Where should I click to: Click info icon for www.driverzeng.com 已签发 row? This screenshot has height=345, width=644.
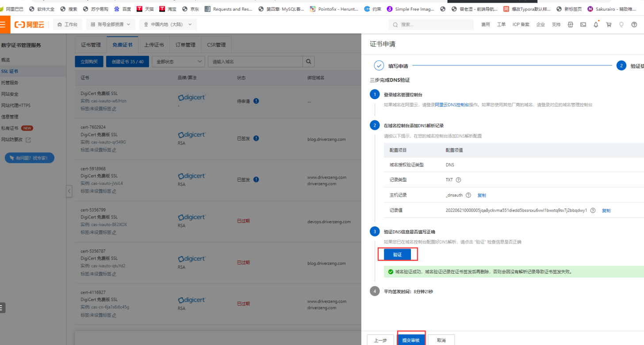click(256, 179)
